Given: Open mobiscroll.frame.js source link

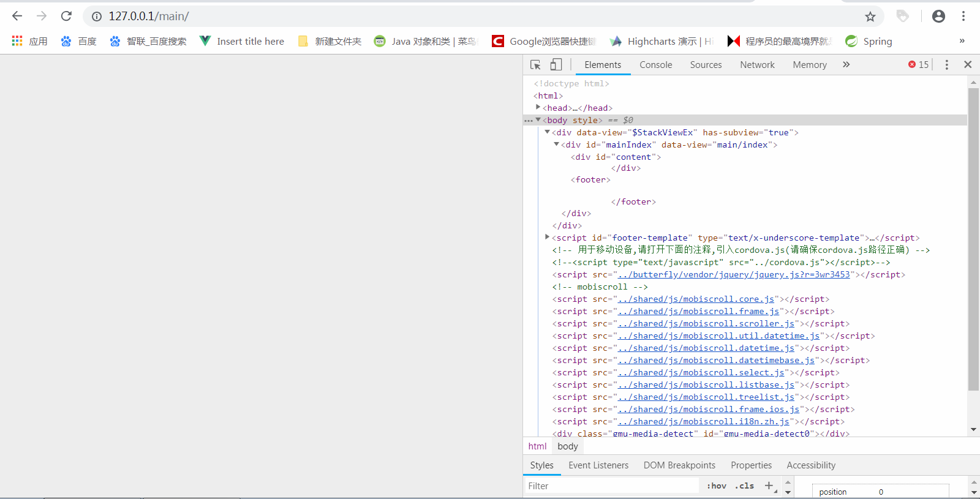Looking at the screenshot, I should click(698, 312).
